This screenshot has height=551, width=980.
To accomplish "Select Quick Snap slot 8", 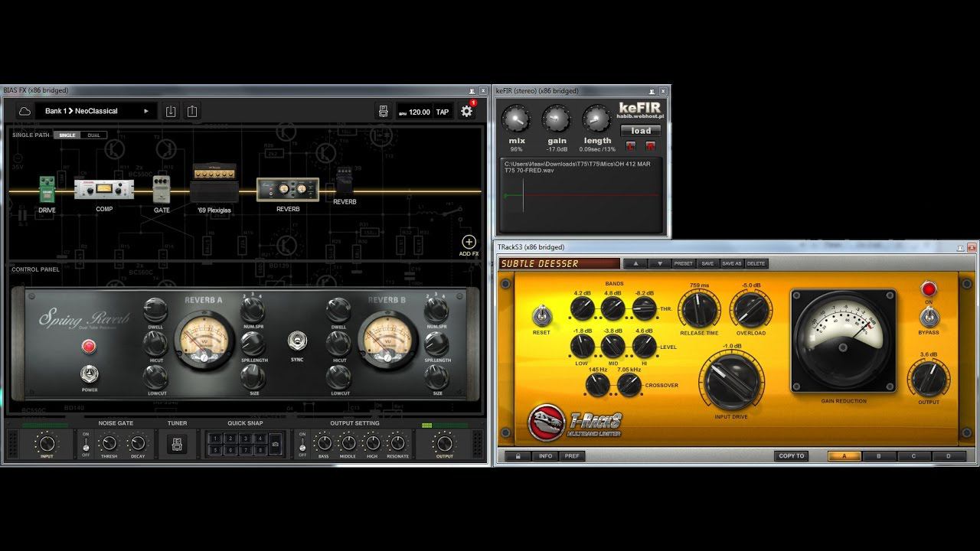I will click(260, 451).
